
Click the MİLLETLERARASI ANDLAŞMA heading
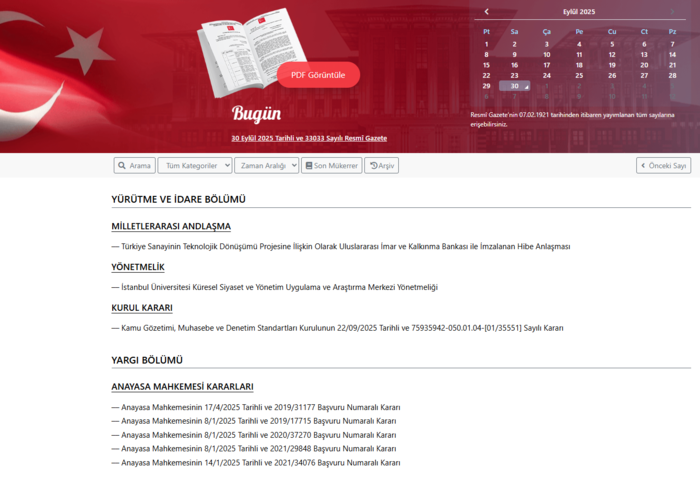[x=171, y=226]
